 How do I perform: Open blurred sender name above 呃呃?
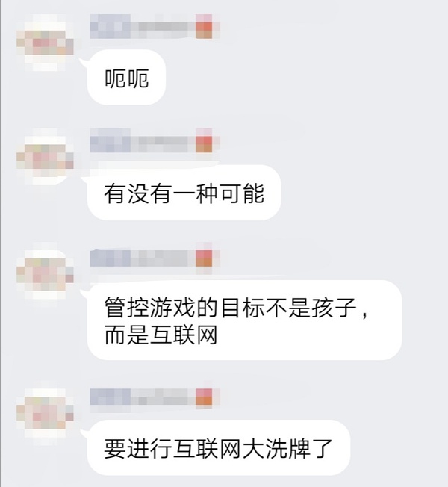(142, 26)
